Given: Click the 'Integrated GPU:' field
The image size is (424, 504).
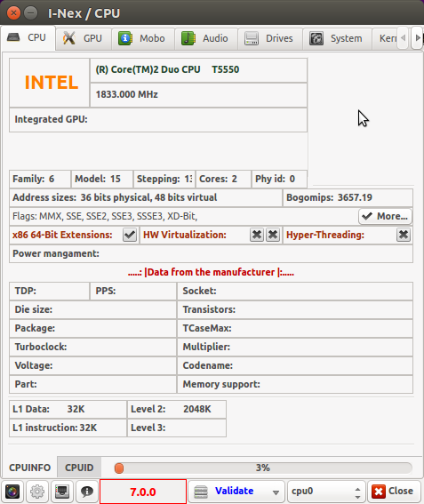Looking at the screenshot, I should coord(158,120).
